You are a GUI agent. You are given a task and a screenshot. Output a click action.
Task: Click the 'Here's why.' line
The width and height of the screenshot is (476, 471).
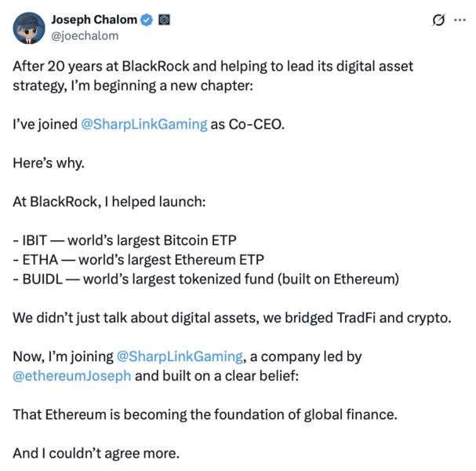tap(47, 163)
